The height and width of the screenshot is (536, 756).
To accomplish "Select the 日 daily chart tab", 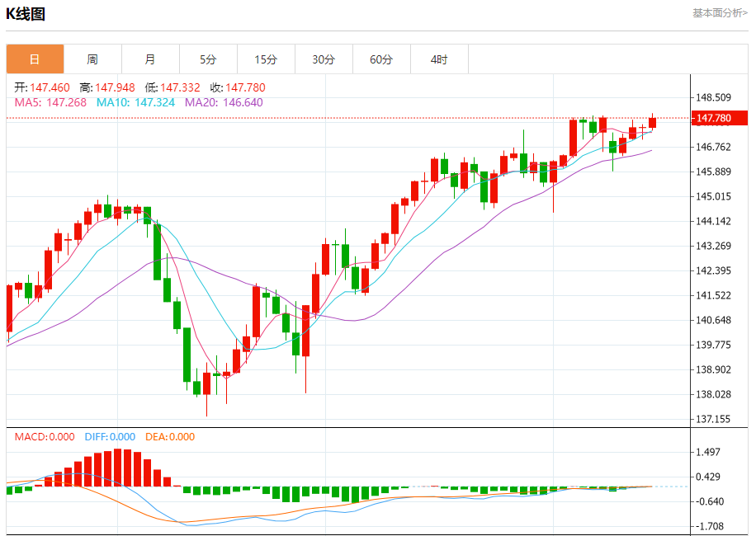I will [x=35, y=59].
